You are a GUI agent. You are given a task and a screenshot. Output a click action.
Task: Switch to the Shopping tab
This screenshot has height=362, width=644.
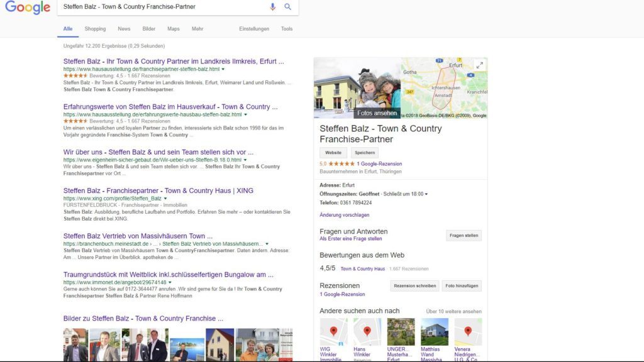point(96,29)
